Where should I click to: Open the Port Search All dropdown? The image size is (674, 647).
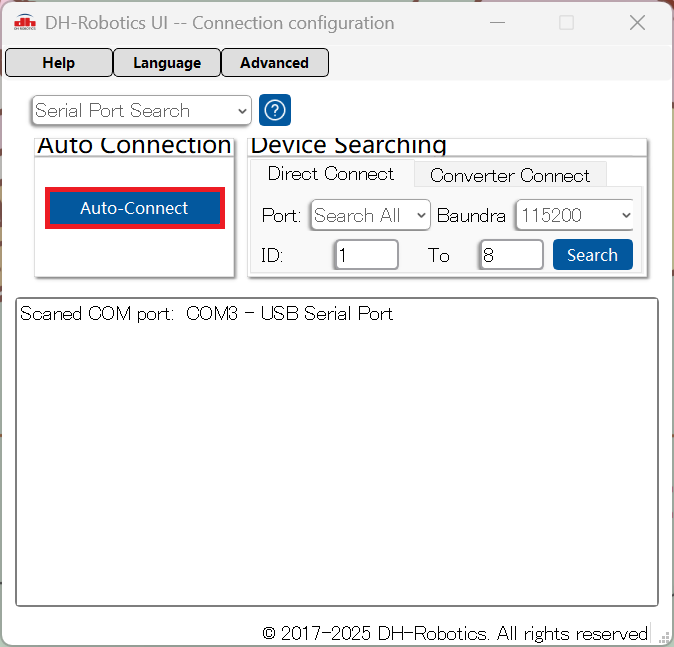(x=371, y=215)
